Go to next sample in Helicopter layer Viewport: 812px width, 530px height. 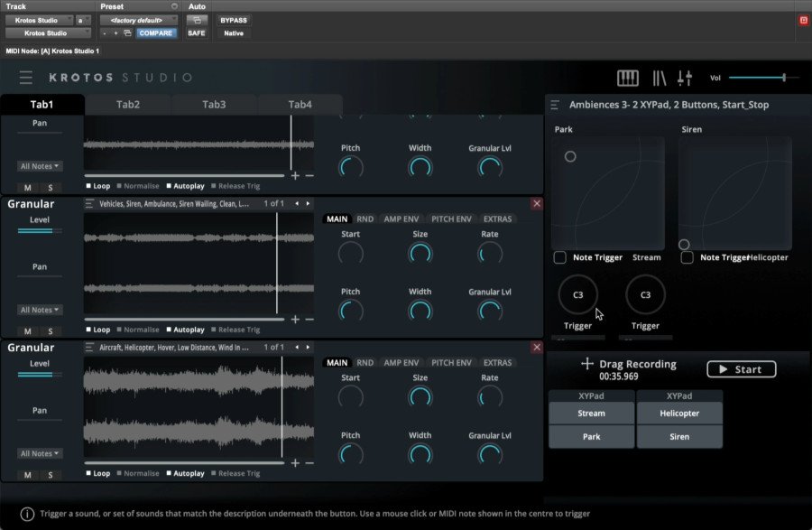tap(308, 347)
